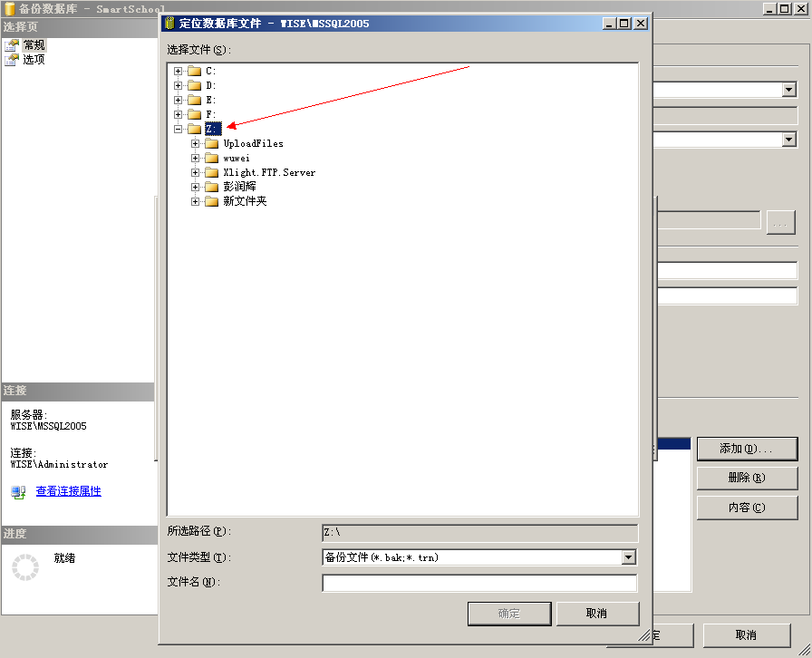The width and height of the screenshot is (812, 658).
Task: Open the lower dropdown in backup window
Action: pos(788,140)
